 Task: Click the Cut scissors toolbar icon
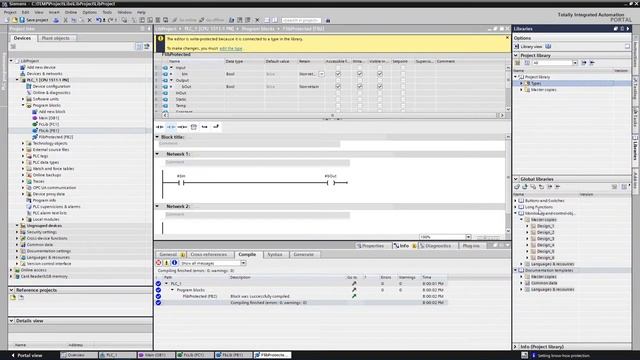(65, 20)
